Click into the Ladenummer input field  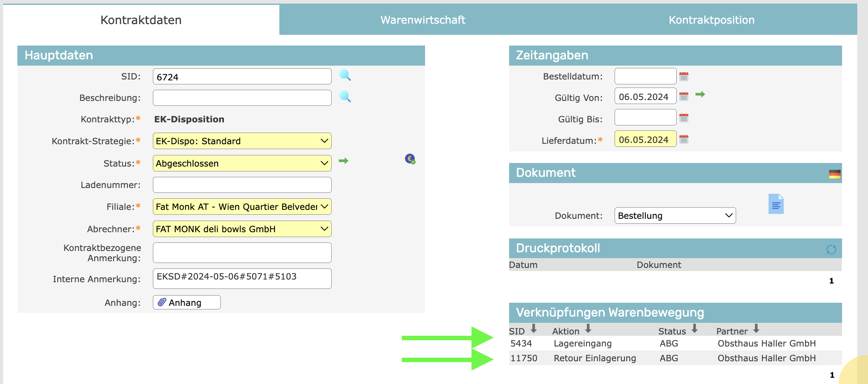tap(242, 185)
